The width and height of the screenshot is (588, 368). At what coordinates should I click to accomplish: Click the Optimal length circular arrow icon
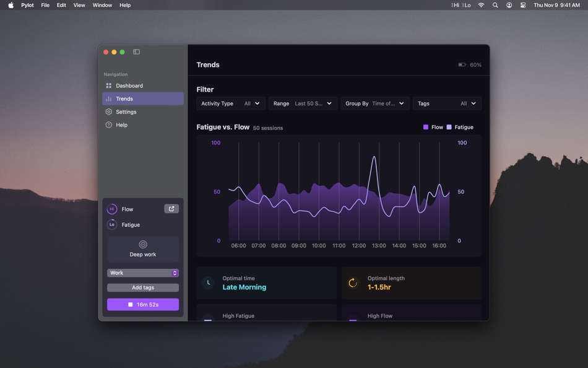pos(353,283)
